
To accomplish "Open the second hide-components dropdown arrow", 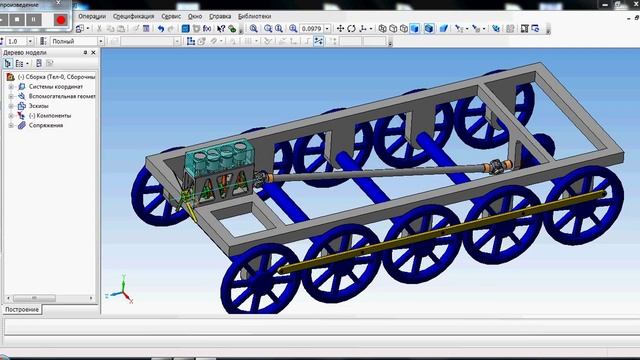I will click(484, 29).
